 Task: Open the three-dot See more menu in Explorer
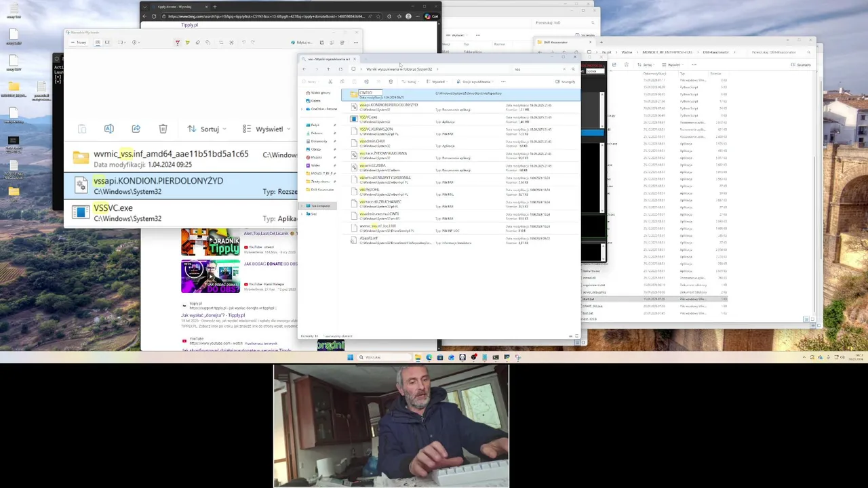click(x=503, y=81)
